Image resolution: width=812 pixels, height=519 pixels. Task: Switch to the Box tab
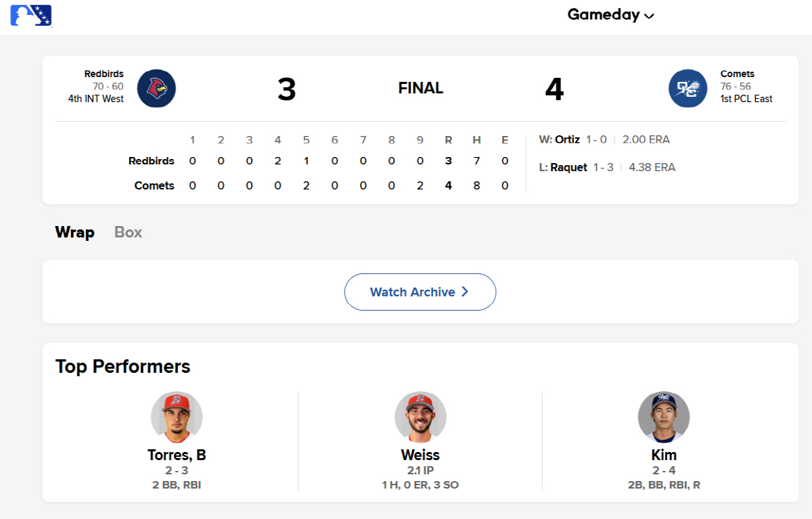128,232
